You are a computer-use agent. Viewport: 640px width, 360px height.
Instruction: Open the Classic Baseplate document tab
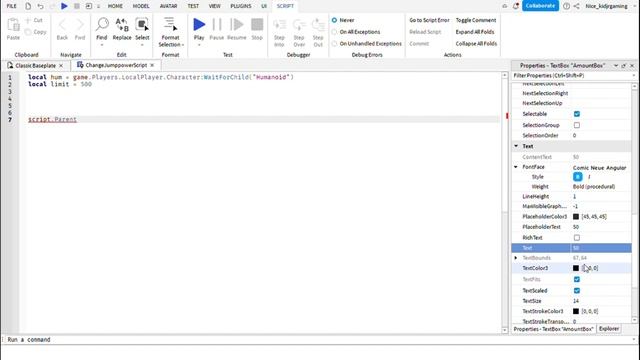click(36, 65)
